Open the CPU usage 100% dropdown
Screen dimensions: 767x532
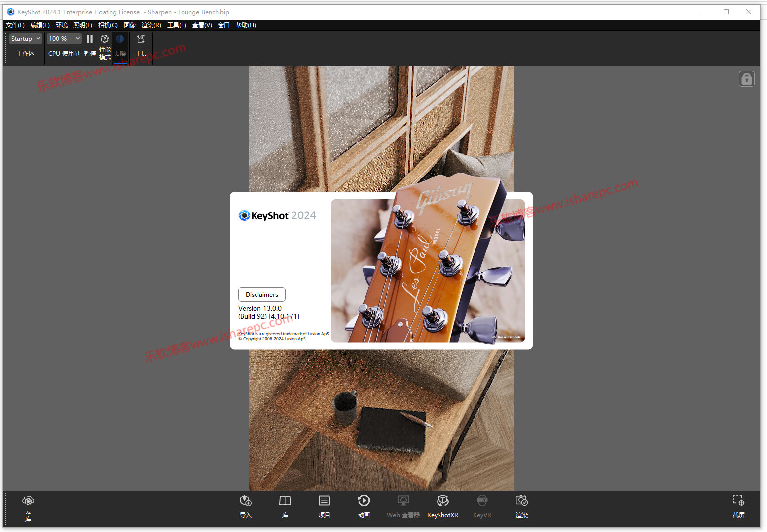(x=64, y=38)
